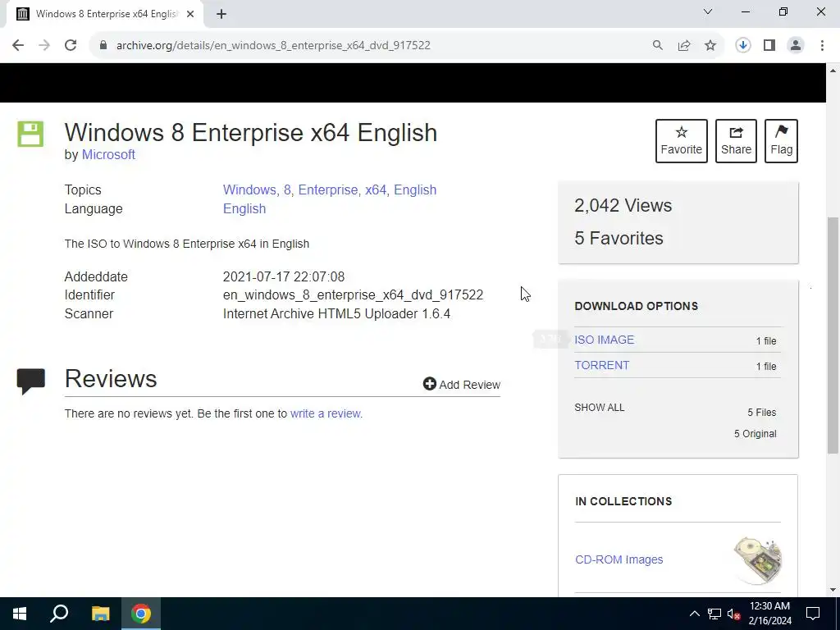Open the Windows Start menu
The image size is (840, 630).
[x=20, y=614]
